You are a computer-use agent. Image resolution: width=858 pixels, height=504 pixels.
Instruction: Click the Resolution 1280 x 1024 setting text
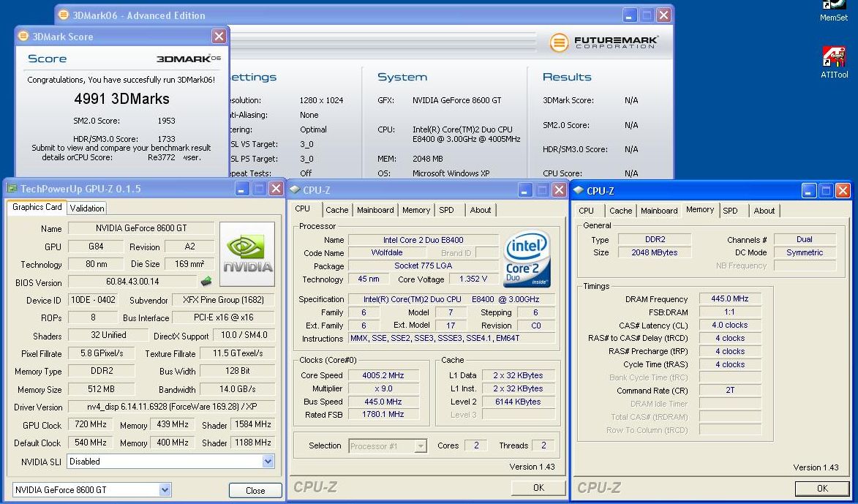pyautogui.click(x=320, y=100)
